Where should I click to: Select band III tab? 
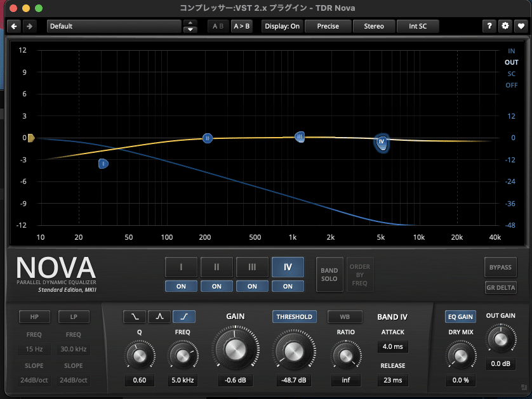pos(252,267)
